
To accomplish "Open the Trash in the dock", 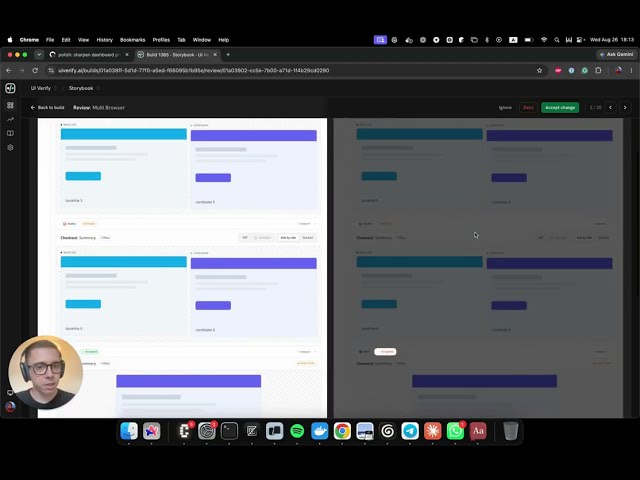I will pos(510,431).
